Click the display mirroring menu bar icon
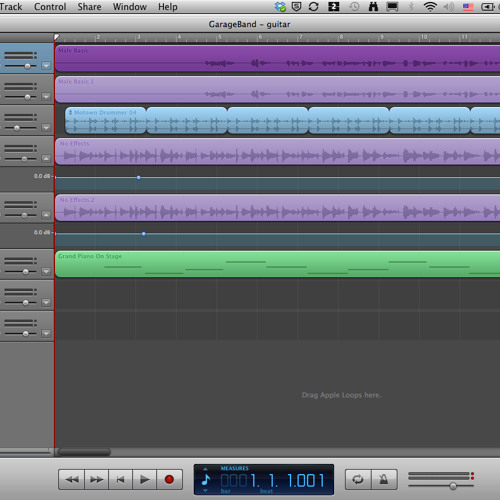The height and width of the screenshot is (500, 500). click(392, 7)
